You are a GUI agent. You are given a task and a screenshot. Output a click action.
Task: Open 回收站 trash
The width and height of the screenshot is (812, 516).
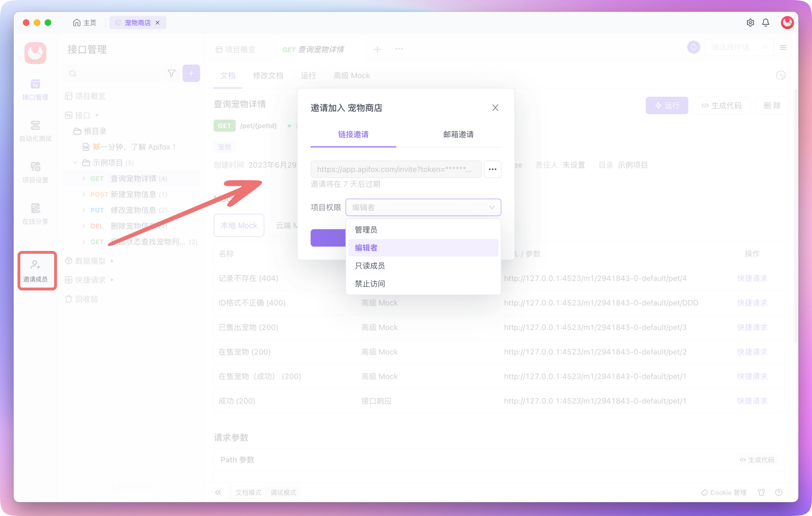tap(82, 299)
